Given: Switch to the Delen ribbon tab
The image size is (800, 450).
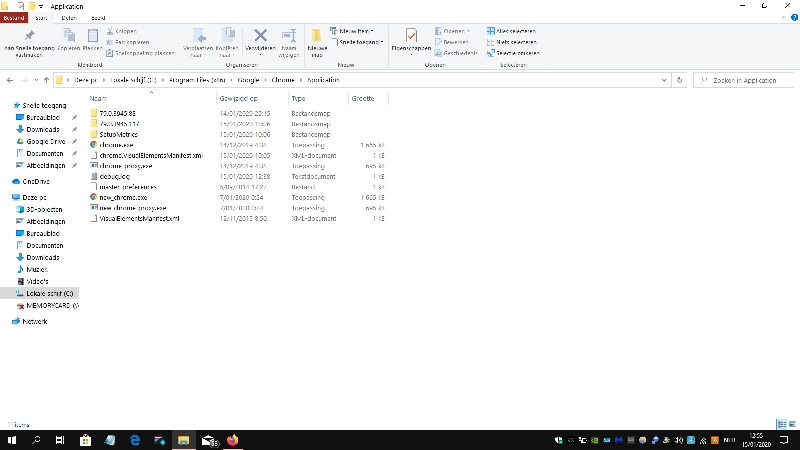Looking at the screenshot, I should pos(68,18).
